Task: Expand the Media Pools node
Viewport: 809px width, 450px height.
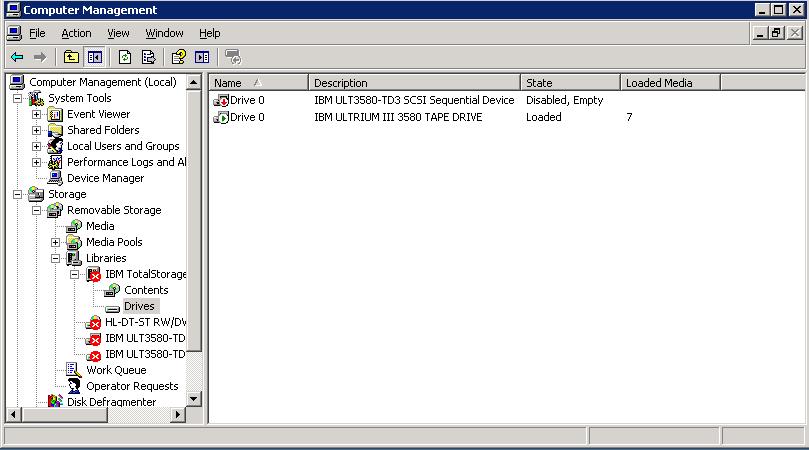Action: pyautogui.click(x=56, y=242)
